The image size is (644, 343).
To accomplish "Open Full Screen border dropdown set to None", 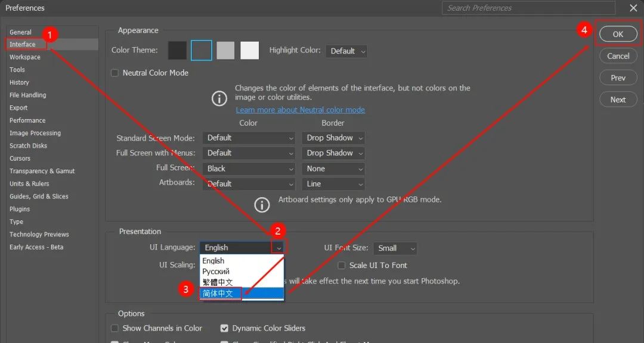I will (x=333, y=169).
